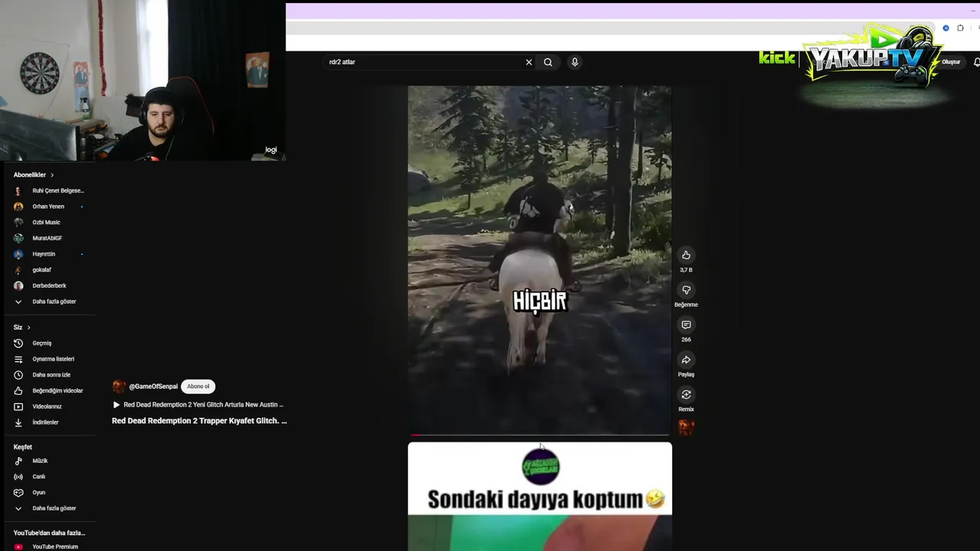Click the blue extension icon in Chrome toolbar
The height and width of the screenshot is (551, 980).
[946, 28]
